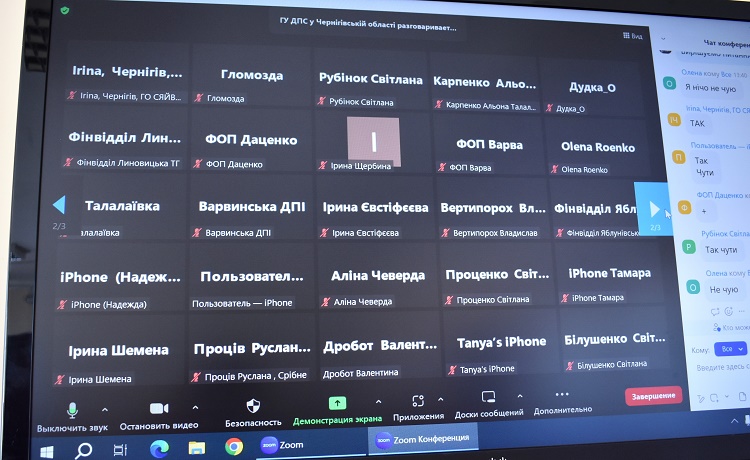Attach a file using the chat file icon
The width and height of the screenshot is (750, 460).
(x=742, y=396)
